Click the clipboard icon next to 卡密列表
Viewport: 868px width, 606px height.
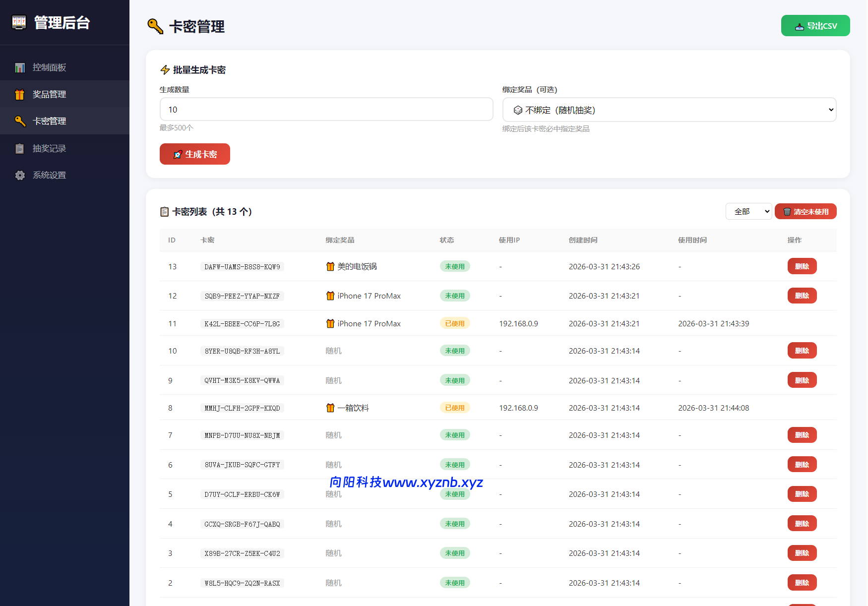pos(164,211)
